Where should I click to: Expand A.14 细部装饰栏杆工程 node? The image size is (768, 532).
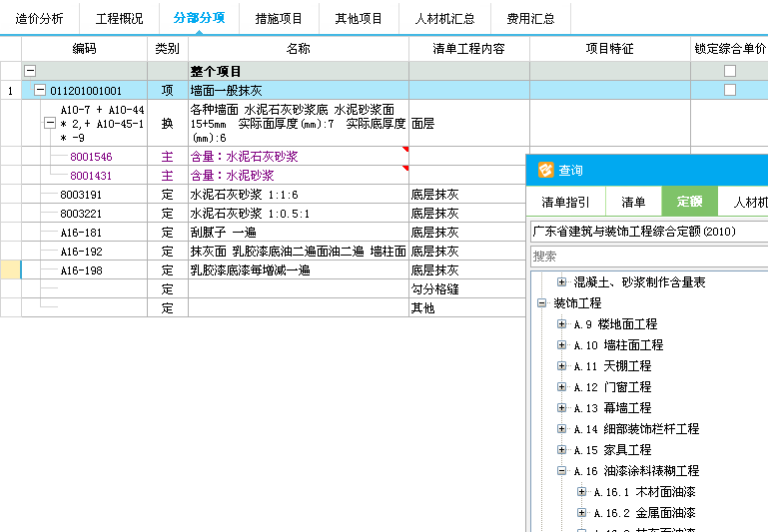tap(562, 429)
